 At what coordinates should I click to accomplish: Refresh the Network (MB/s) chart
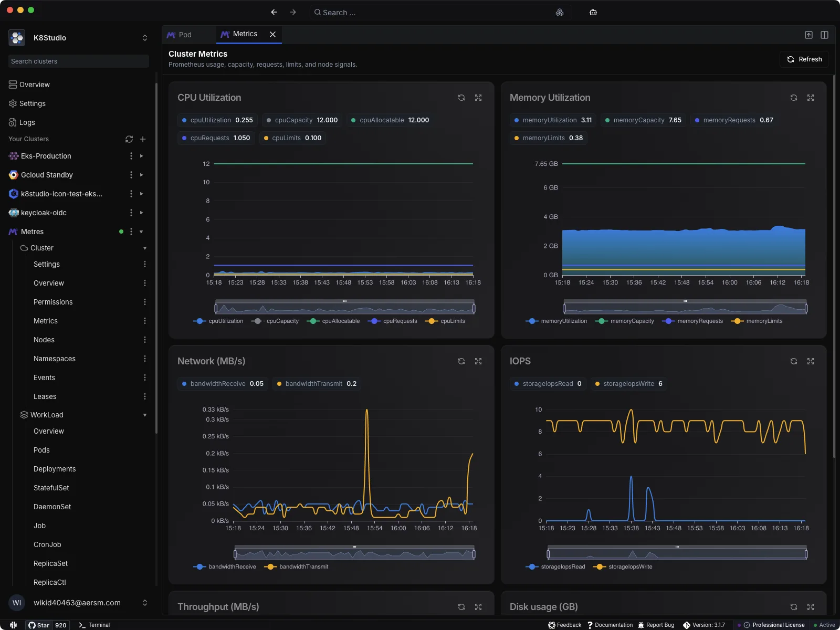[x=461, y=361]
